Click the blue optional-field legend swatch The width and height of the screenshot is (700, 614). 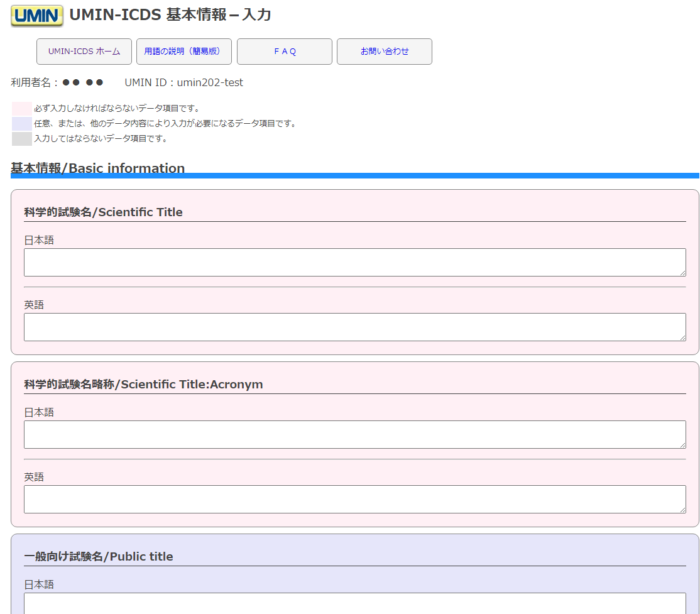21,123
